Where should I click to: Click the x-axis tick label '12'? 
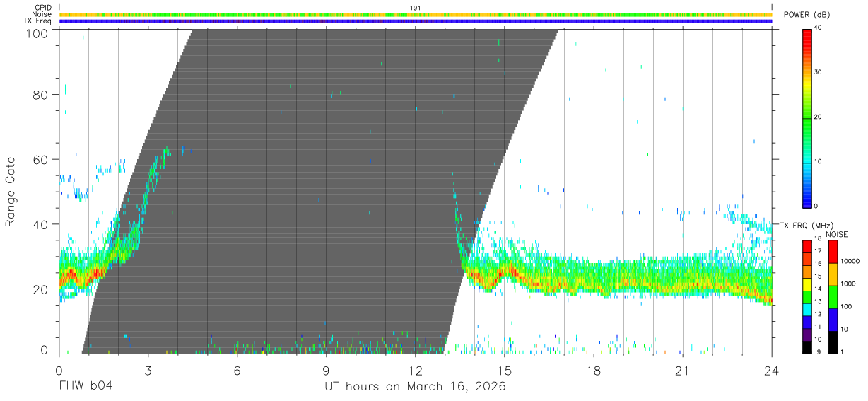point(415,370)
